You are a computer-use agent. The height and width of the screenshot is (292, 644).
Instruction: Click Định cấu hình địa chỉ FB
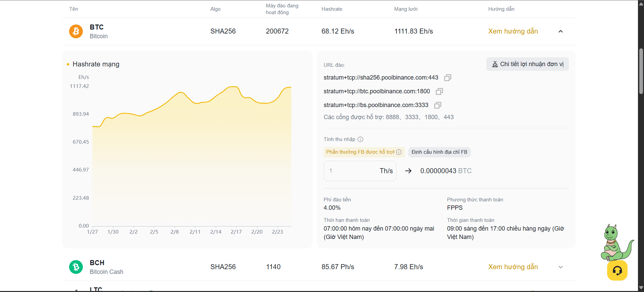(439, 152)
